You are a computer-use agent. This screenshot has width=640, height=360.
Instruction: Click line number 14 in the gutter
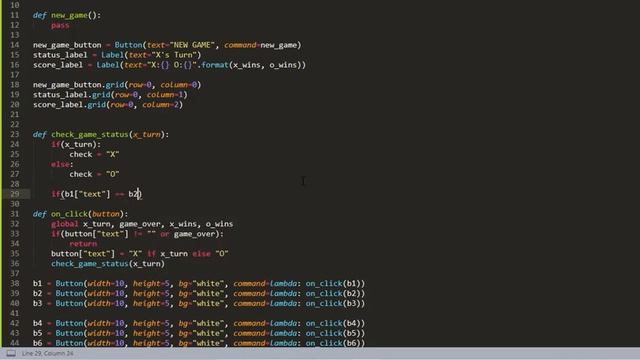(x=15, y=45)
